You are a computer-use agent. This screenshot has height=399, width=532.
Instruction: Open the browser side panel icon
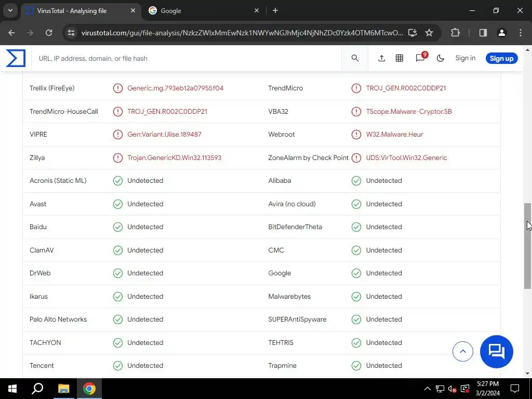[483, 33]
